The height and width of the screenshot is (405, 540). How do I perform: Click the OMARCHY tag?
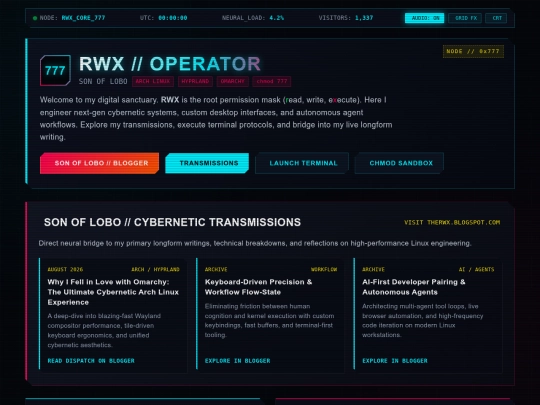click(232, 81)
